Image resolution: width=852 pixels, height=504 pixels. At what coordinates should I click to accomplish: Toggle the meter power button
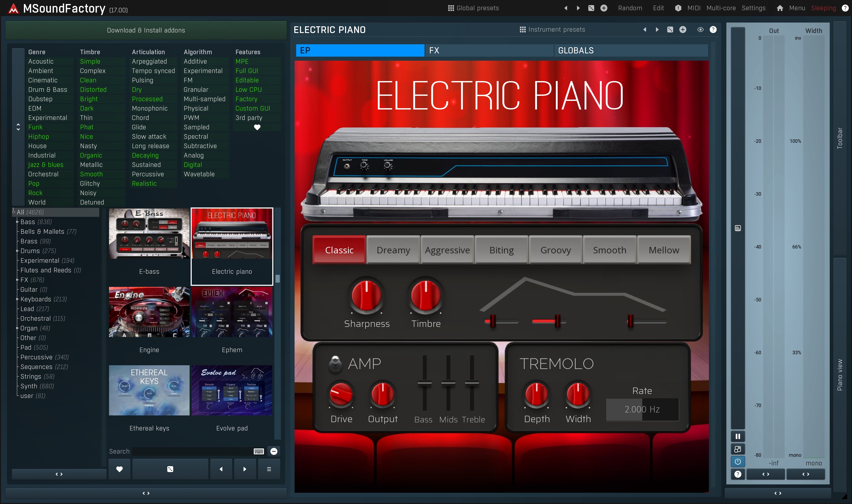pyautogui.click(x=738, y=462)
